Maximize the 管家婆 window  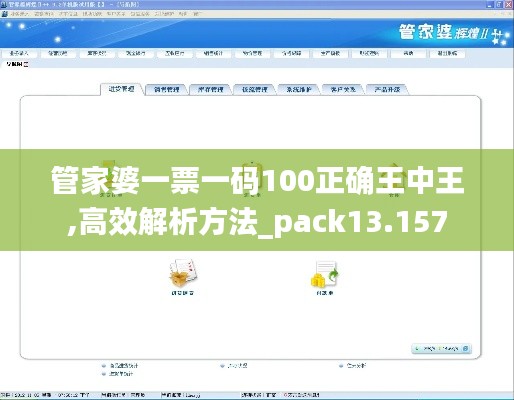click(499, 4)
